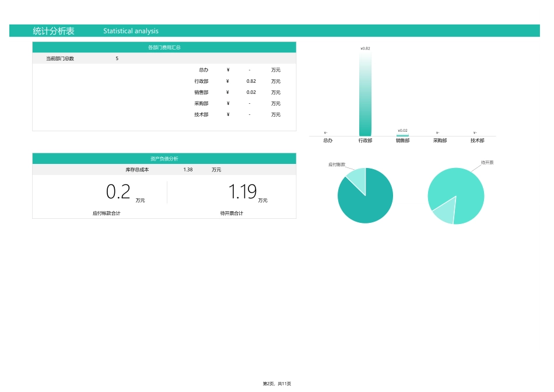This screenshot has height=392, width=554.
Task: Select the large 0.2 payable figure
Action: click(x=118, y=192)
